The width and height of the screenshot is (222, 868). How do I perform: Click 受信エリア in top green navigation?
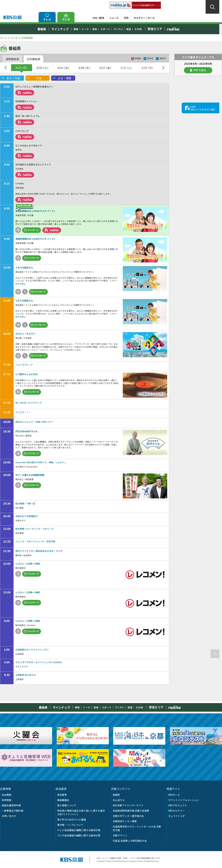tap(155, 29)
